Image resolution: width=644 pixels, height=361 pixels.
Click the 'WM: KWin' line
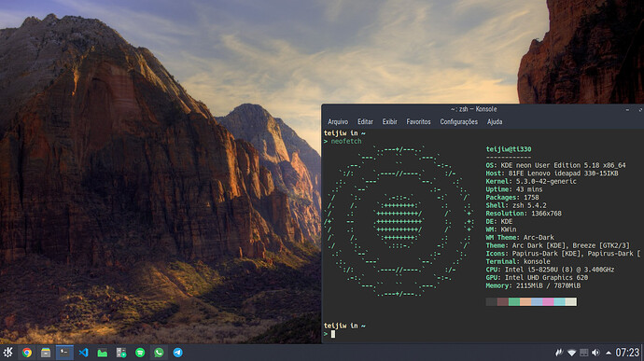click(x=501, y=229)
